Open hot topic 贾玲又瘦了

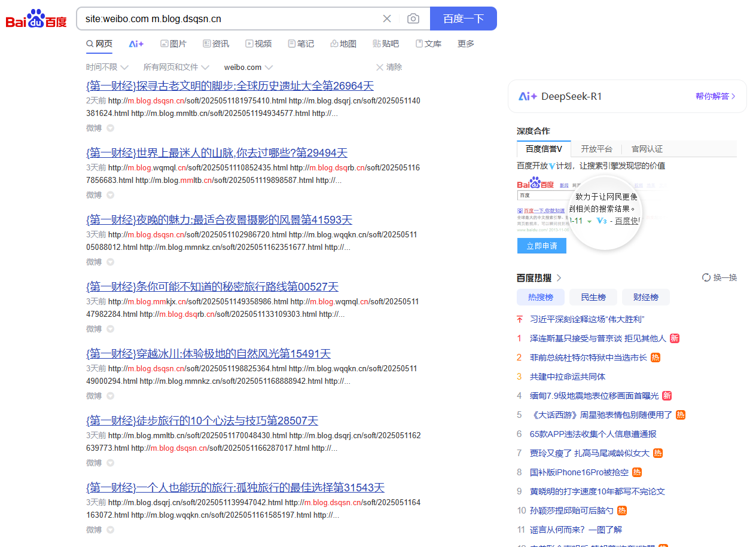point(589,453)
